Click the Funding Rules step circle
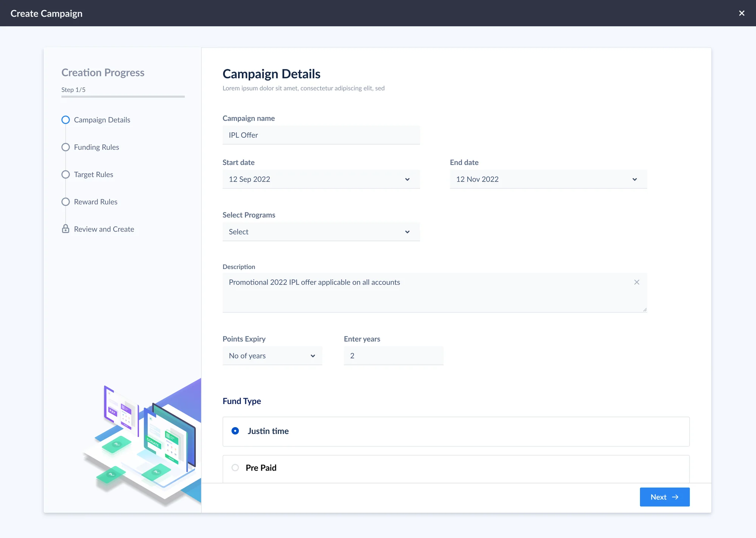756x538 pixels. click(x=65, y=147)
